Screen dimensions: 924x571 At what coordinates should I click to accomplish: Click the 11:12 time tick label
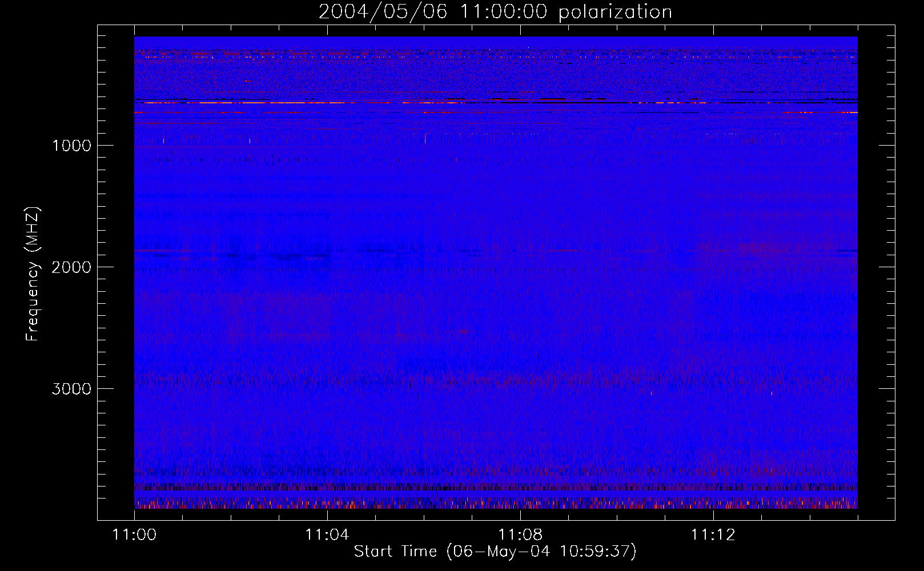click(x=713, y=535)
